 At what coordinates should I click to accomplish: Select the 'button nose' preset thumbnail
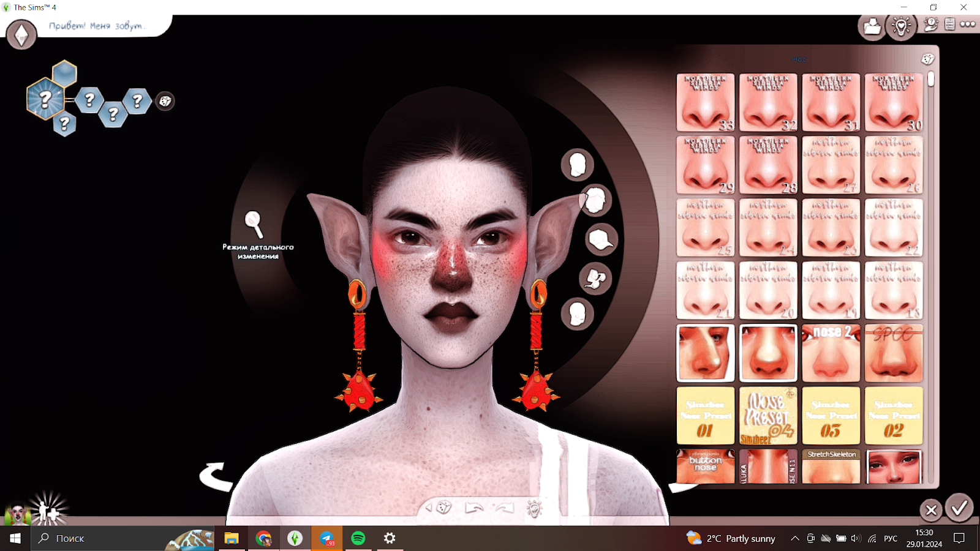point(706,467)
